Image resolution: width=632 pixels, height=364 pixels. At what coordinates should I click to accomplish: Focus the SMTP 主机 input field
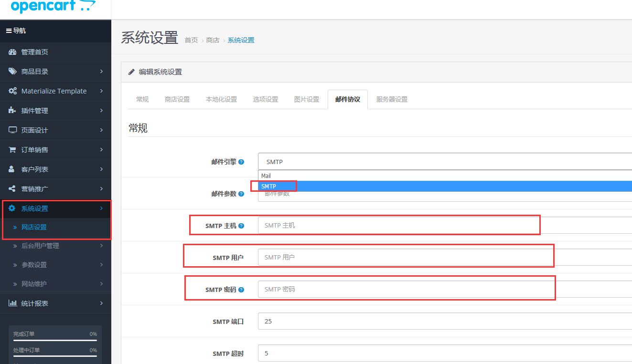click(x=445, y=225)
